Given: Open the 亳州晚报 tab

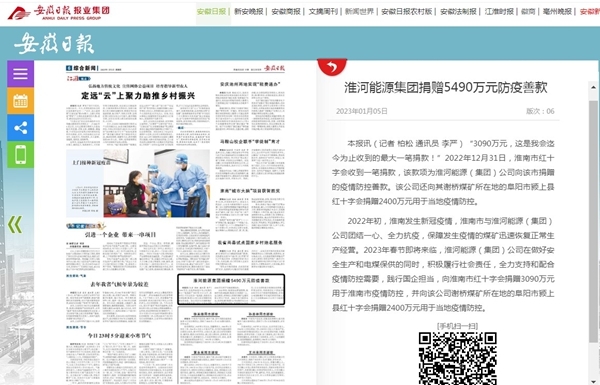Looking at the screenshot, I should coord(557,12).
